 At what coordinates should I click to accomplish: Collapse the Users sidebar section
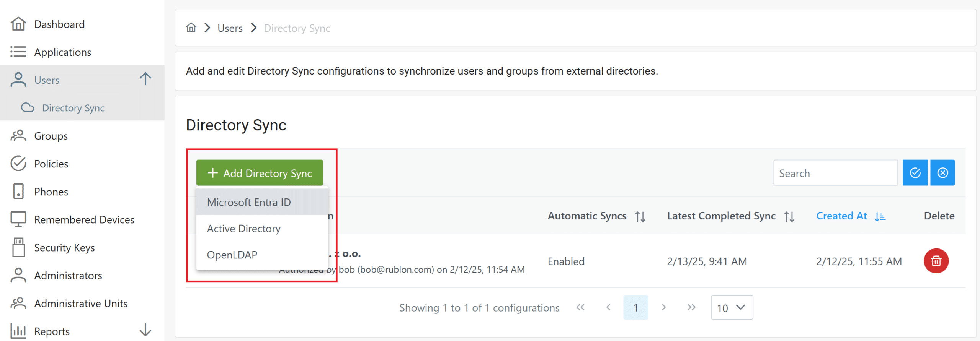coord(145,79)
